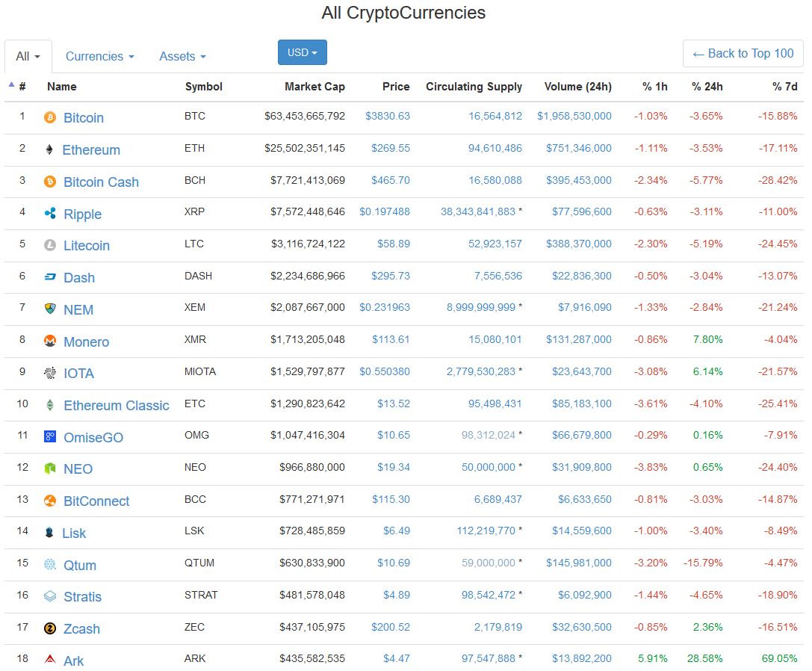Click the sort arrow beside the # column
The height and width of the screenshot is (671, 812).
click(x=11, y=84)
